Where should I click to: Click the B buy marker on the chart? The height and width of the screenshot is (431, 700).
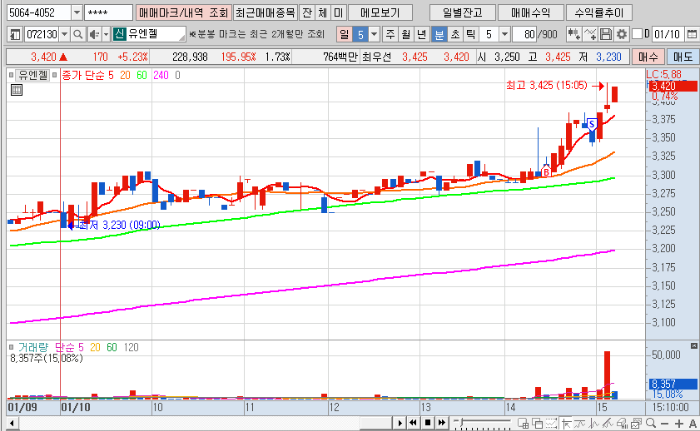pyautogui.click(x=546, y=171)
